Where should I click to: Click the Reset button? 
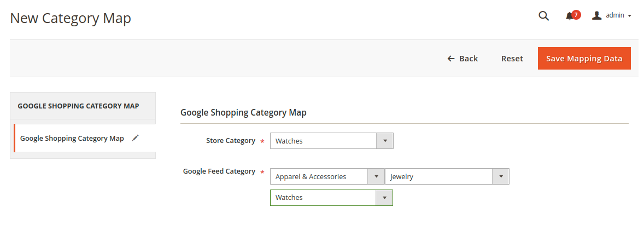(x=512, y=59)
